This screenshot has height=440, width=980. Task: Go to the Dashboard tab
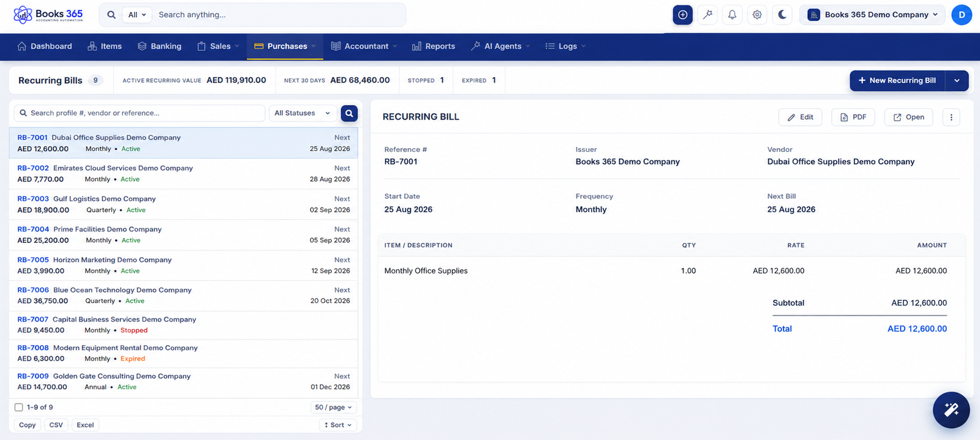(45, 46)
